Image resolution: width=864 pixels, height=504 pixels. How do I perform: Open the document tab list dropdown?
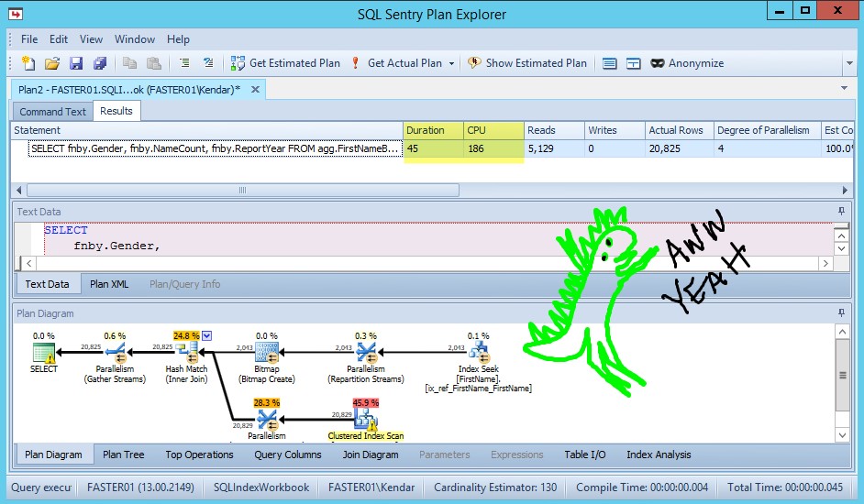[844, 88]
